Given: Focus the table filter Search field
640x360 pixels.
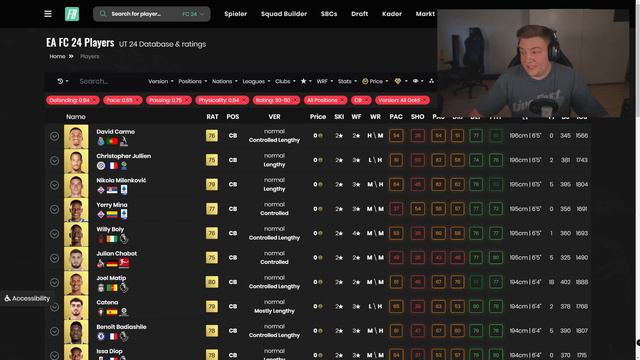Looking at the screenshot, I should point(109,81).
